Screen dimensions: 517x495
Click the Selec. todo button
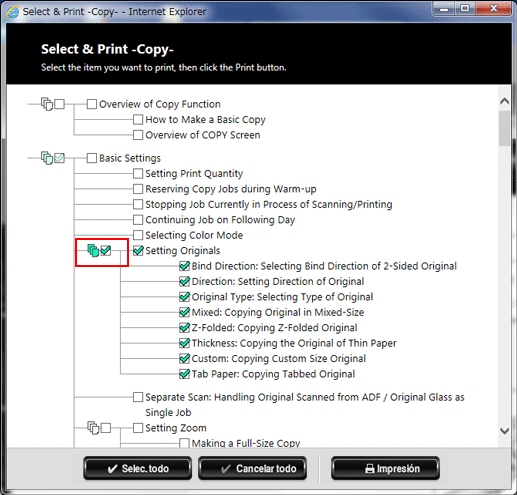click(x=138, y=468)
